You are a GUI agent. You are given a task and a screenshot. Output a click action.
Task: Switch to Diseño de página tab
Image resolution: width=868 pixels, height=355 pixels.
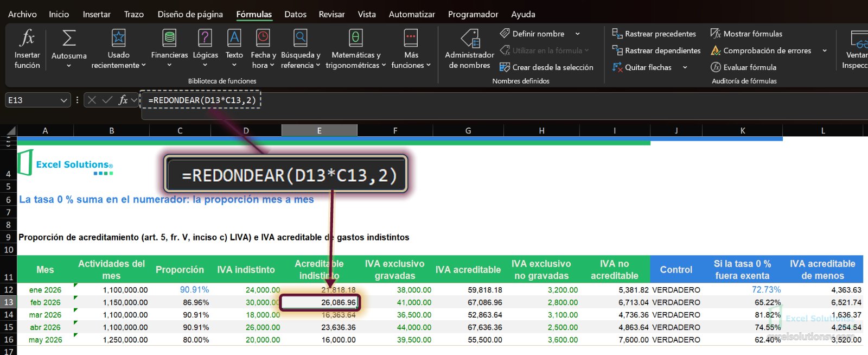190,14
